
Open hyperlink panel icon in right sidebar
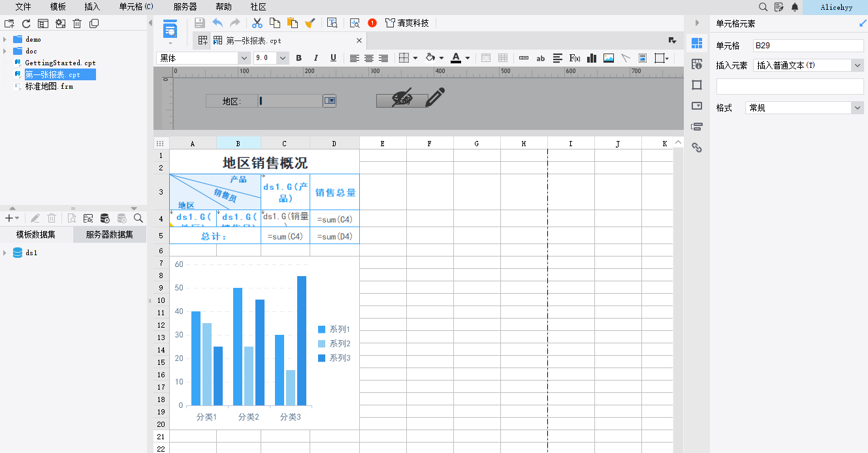(697, 148)
